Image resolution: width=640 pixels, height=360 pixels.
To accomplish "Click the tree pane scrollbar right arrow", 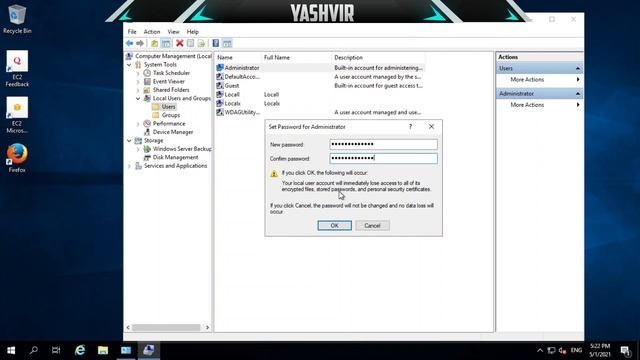I will (x=207, y=327).
